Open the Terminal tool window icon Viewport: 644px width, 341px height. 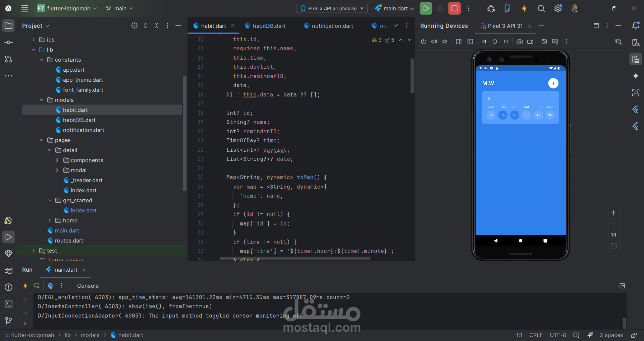[x=8, y=304]
